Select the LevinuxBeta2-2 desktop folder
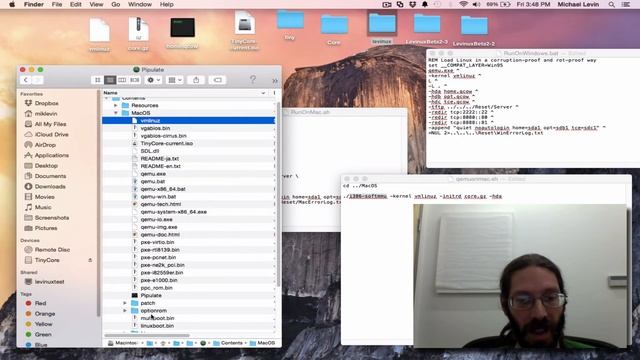 click(x=474, y=31)
